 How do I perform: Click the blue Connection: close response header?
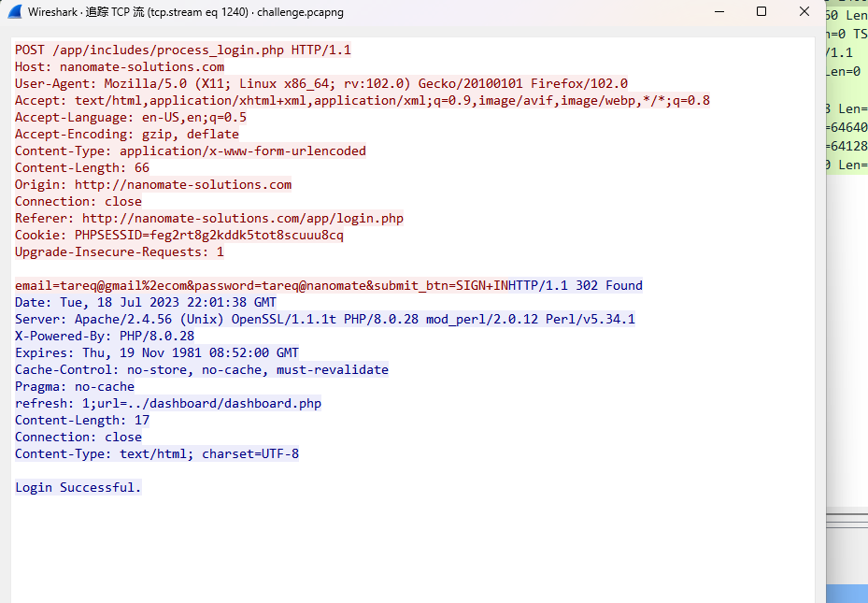78,437
